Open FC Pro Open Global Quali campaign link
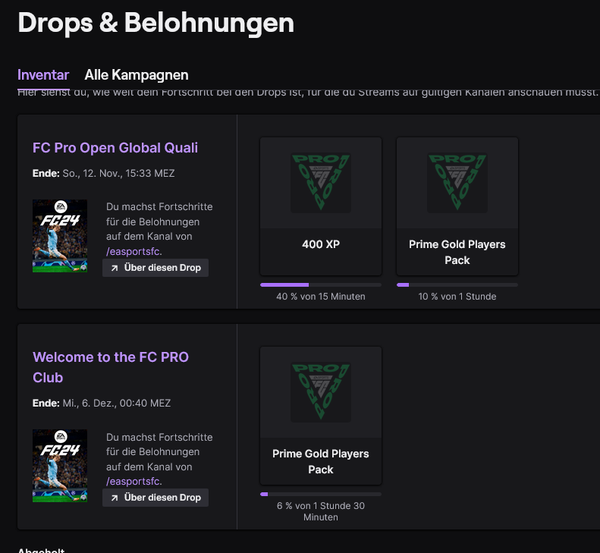 (x=115, y=148)
